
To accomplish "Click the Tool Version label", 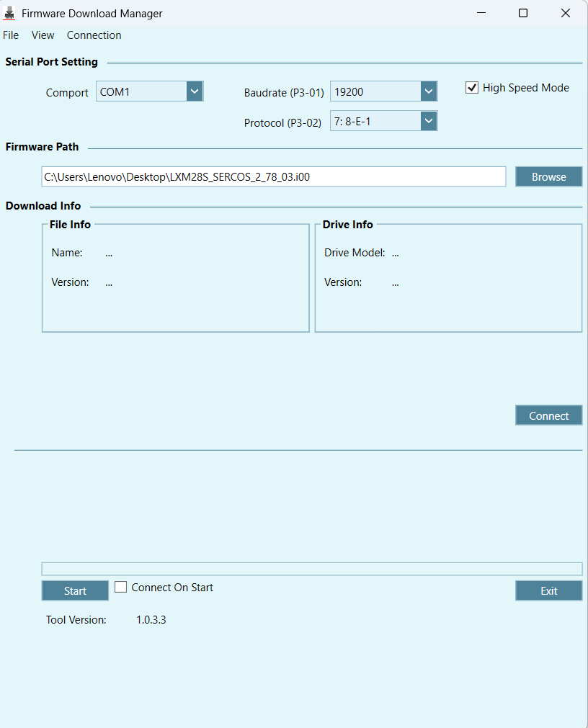I will (x=76, y=619).
